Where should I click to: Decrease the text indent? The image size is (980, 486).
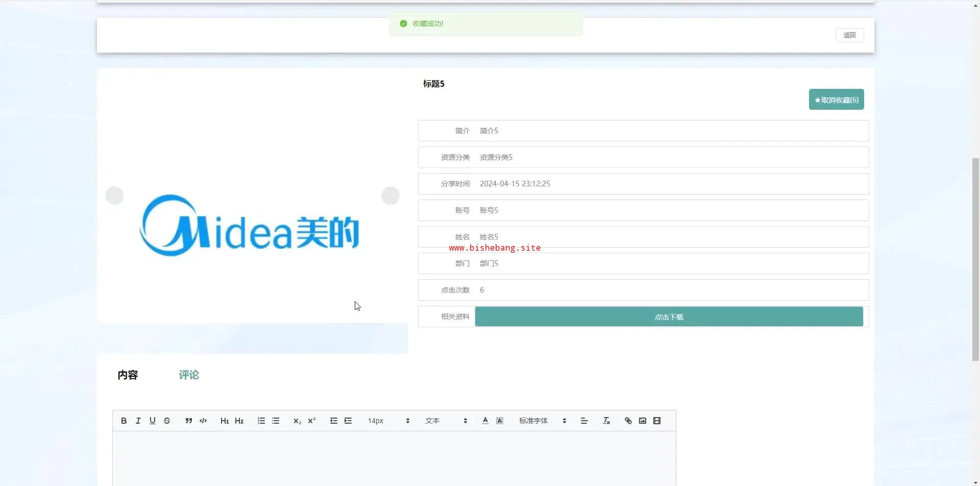tap(334, 421)
